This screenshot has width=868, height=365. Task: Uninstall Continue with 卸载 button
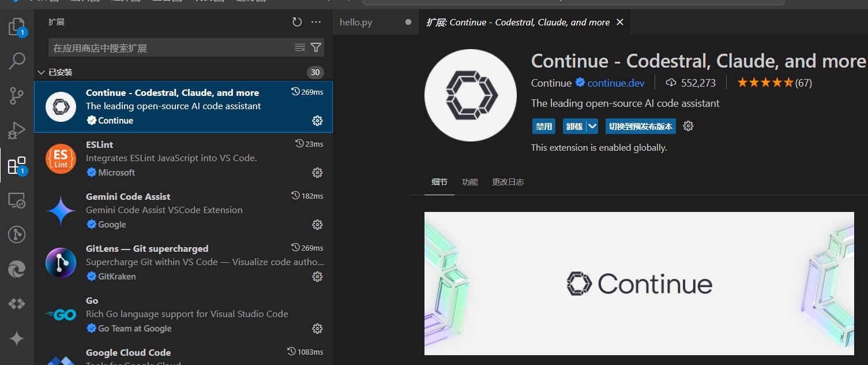[x=574, y=126]
